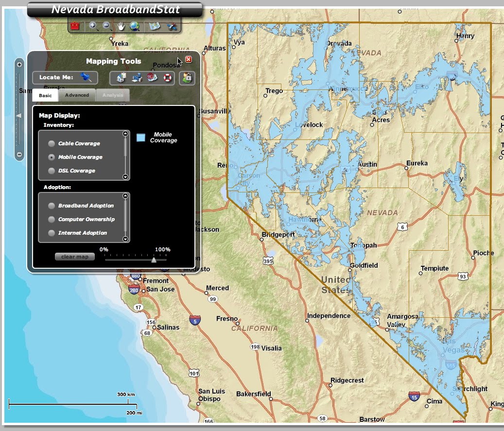
Task: Select the Computer Ownership radio button
Action: 52,219
